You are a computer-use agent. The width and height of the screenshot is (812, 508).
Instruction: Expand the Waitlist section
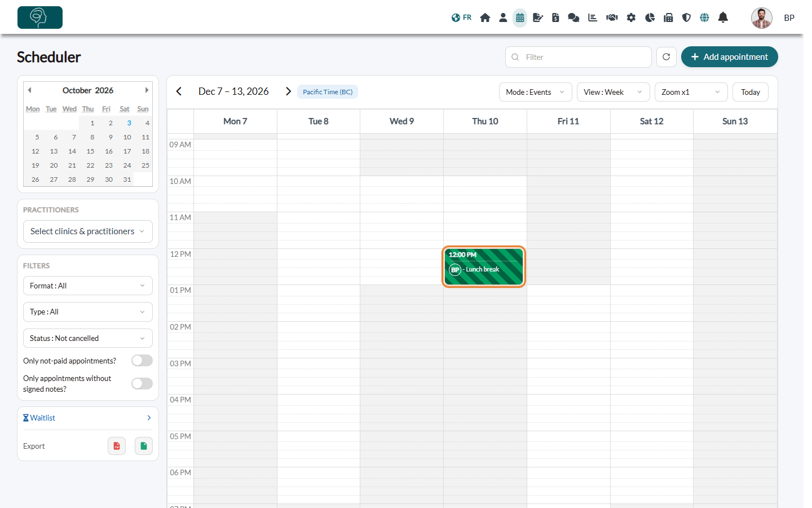click(88, 418)
